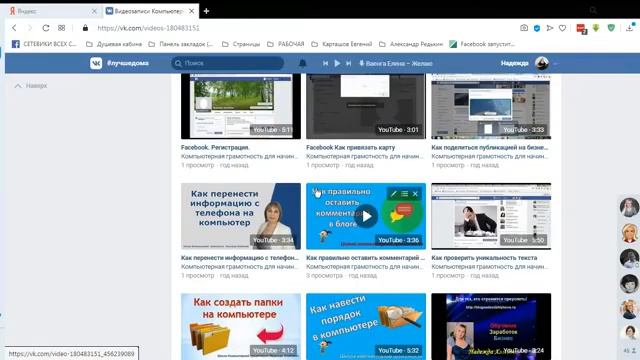The height and width of the screenshot is (360, 640).
Task: Close the Видеозаписи Компьютер tab
Action: click(x=191, y=11)
